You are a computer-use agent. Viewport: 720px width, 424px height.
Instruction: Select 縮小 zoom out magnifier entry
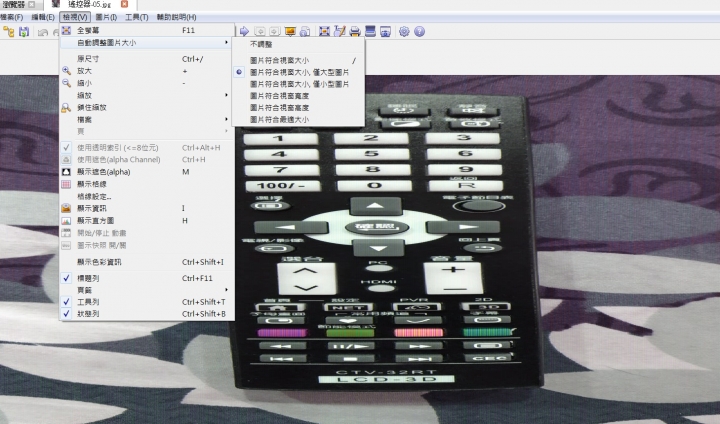pyautogui.click(x=147, y=83)
